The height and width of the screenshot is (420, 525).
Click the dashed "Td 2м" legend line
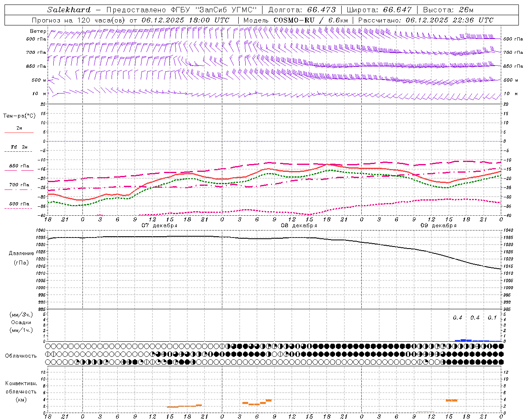[18, 151]
